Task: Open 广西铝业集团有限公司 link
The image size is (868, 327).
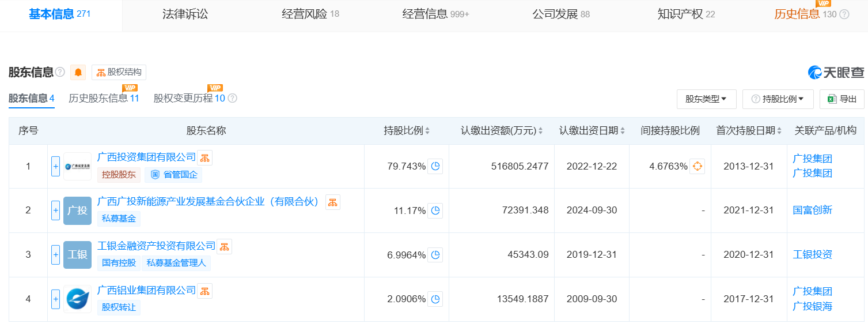Action: pos(147,290)
